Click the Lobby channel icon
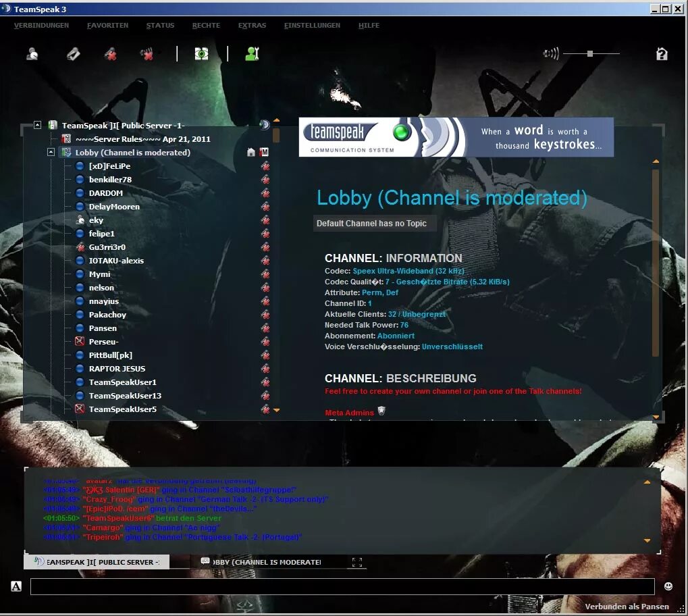Screen dimensions: 688x616 (66, 153)
